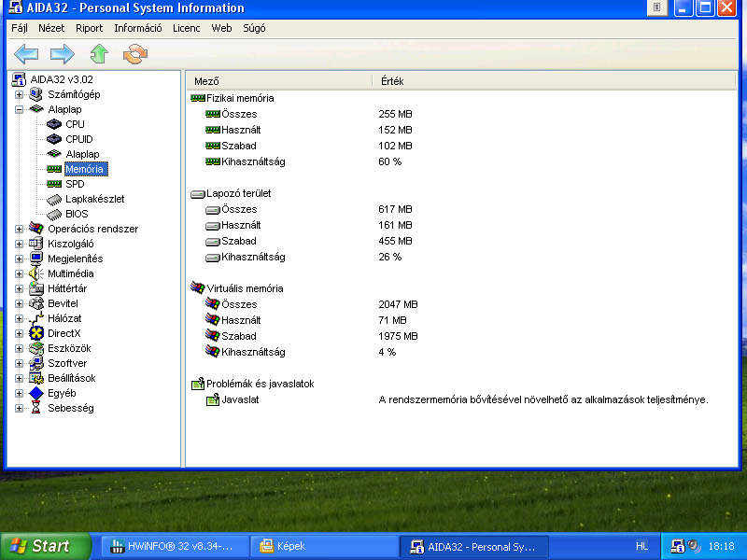The image size is (747, 560).
Task: Click the Mező column header
Action: click(278, 81)
